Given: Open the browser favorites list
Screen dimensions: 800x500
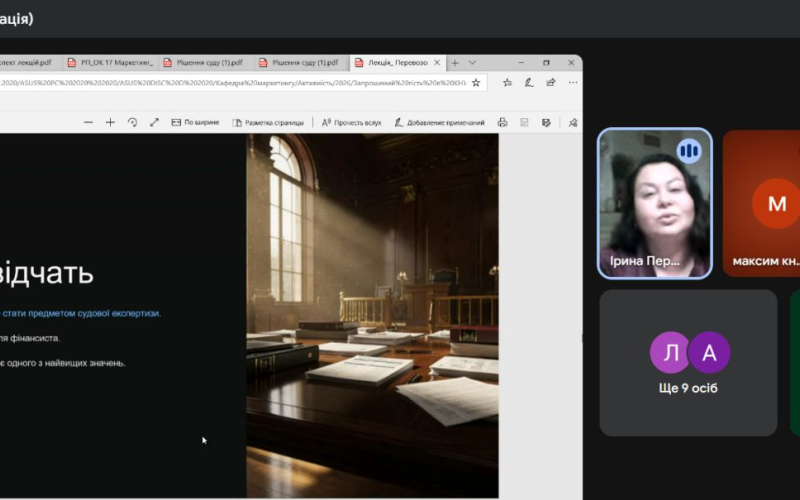Looking at the screenshot, I should pyautogui.click(x=507, y=83).
